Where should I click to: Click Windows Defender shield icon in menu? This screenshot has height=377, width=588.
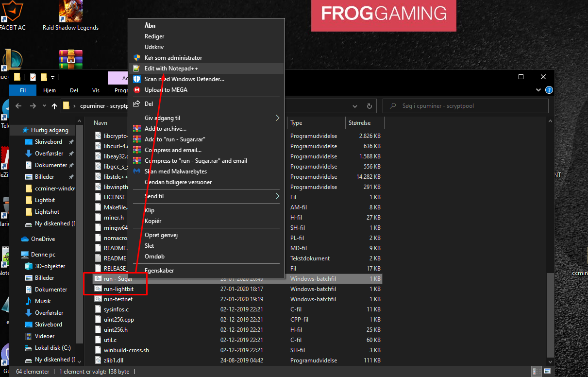tap(136, 79)
